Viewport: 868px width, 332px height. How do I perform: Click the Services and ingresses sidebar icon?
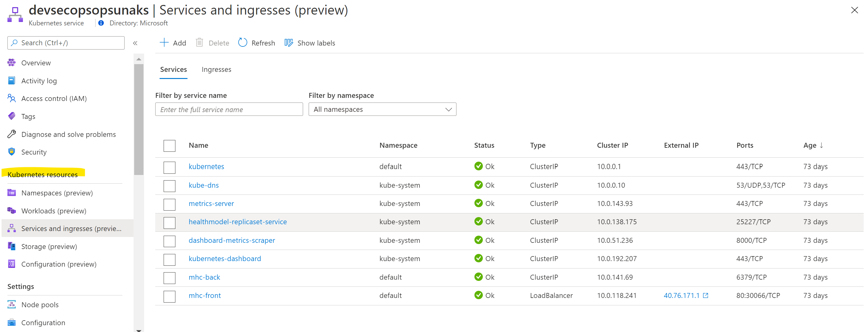click(x=12, y=228)
